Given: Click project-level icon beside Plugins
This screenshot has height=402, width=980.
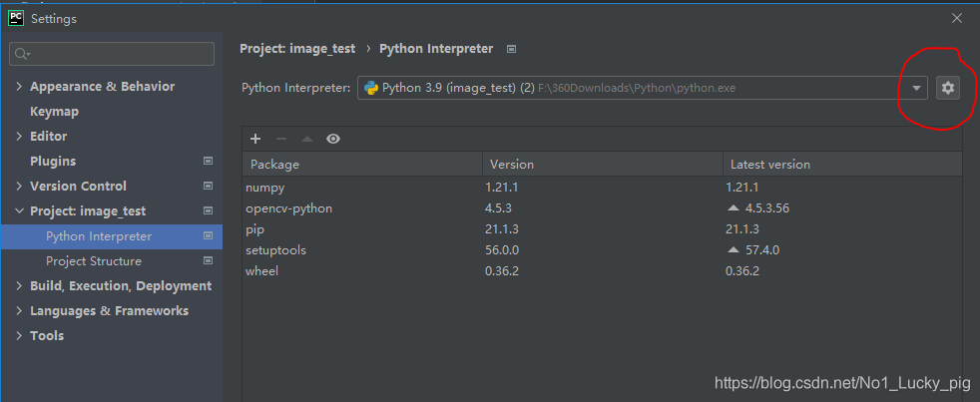Looking at the screenshot, I should pyautogui.click(x=209, y=161).
